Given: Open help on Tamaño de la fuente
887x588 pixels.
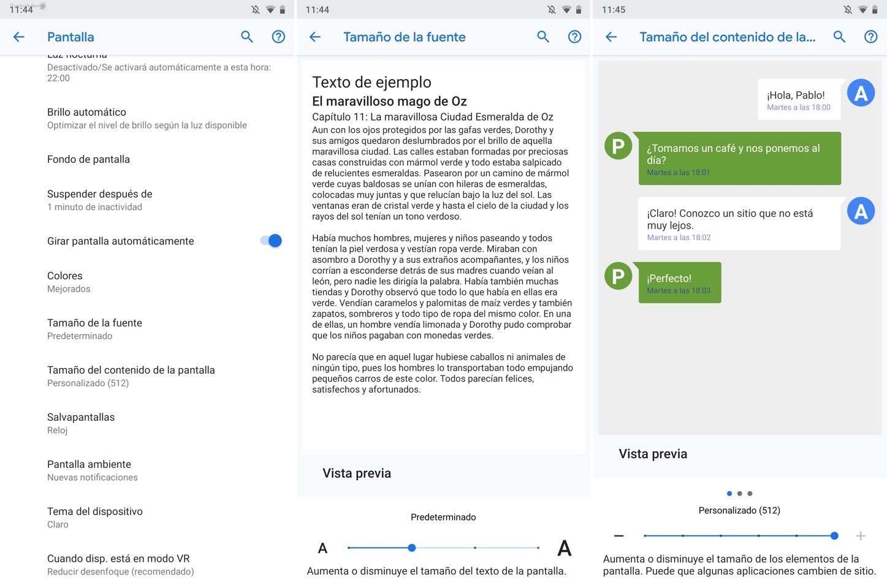Looking at the screenshot, I should (x=574, y=37).
